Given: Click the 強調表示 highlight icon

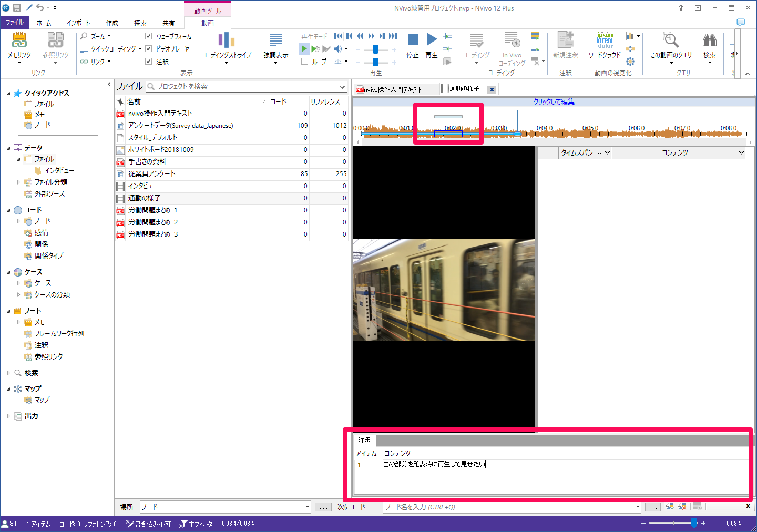Looking at the screenshot, I should (x=275, y=41).
